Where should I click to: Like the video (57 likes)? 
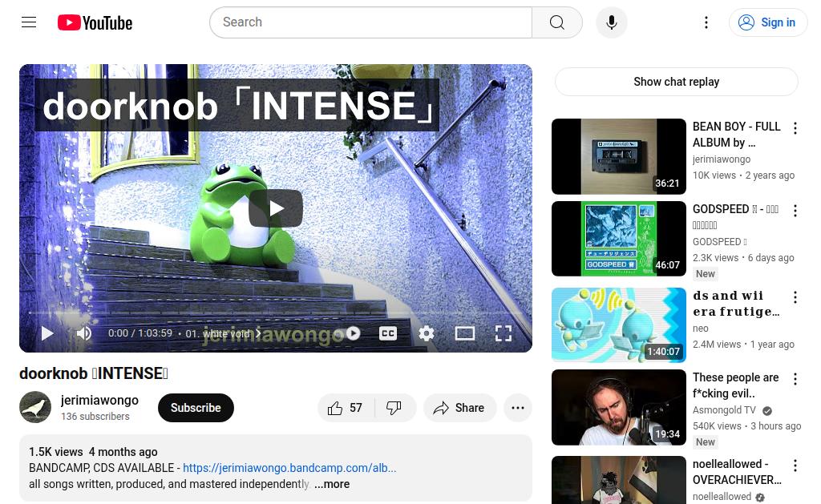(346, 408)
